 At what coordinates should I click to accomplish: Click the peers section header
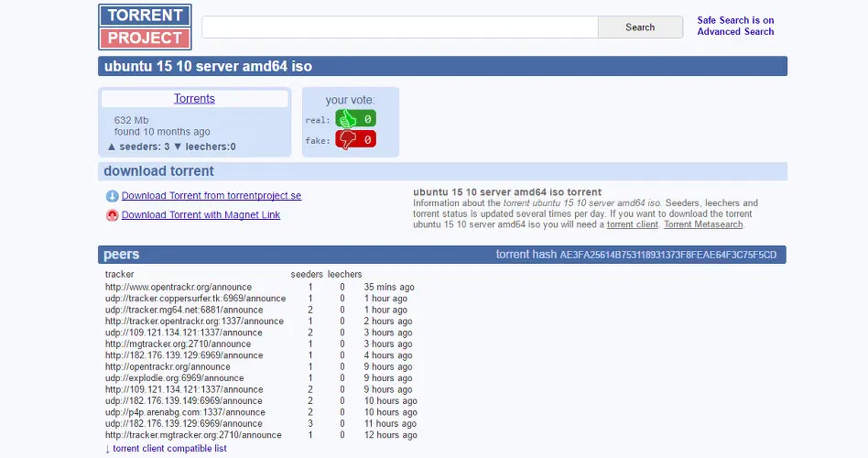(x=121, y=255)
